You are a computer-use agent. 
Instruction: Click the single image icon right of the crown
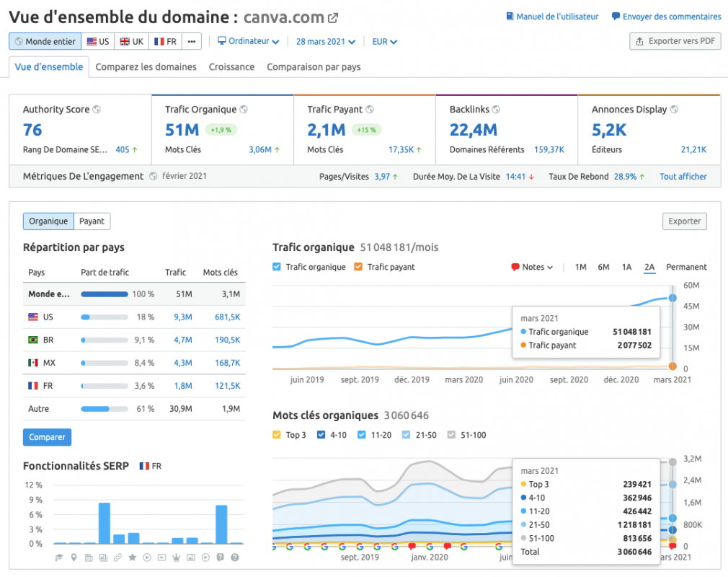coord(191,558)
